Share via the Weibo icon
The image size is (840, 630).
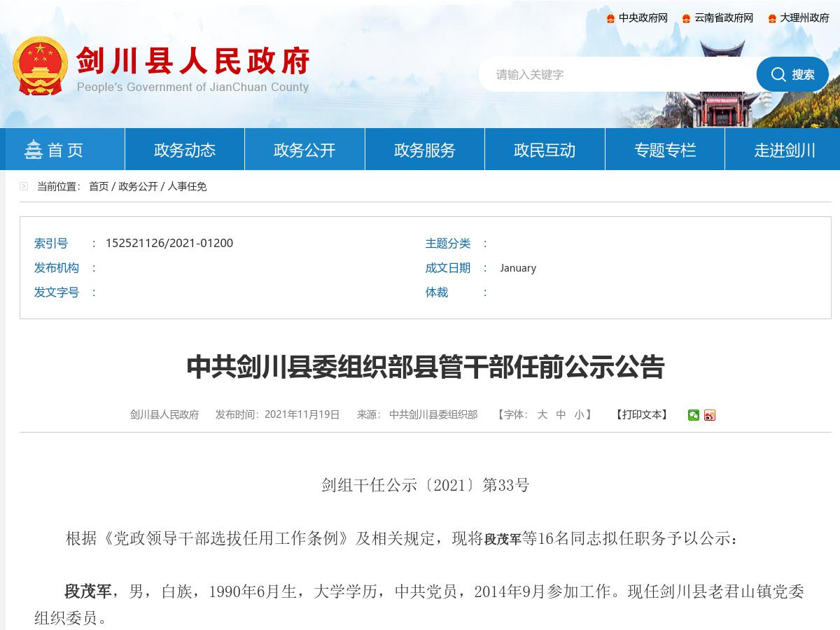coord(710,415)
